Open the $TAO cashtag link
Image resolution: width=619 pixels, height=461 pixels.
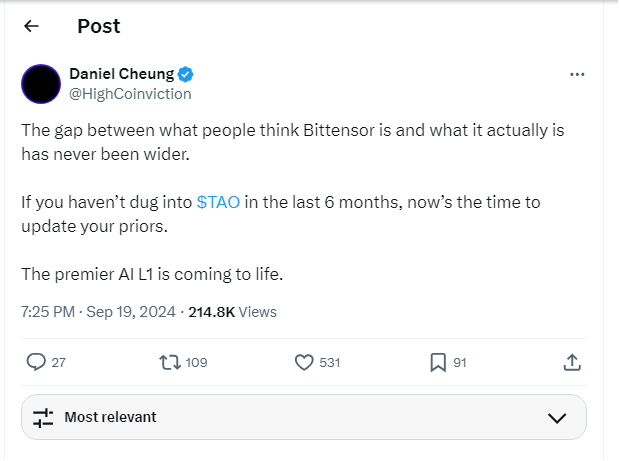pyautogui.click(x=218, y=202)
